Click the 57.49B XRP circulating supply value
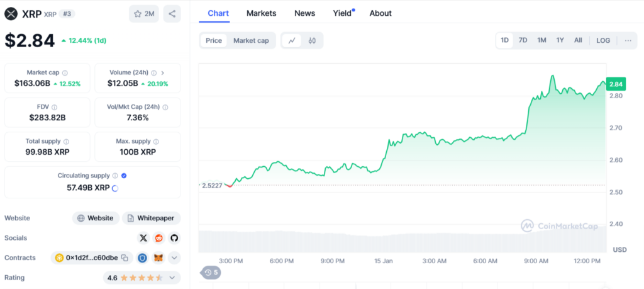644x289 pixels. click(x=88, y=188)
